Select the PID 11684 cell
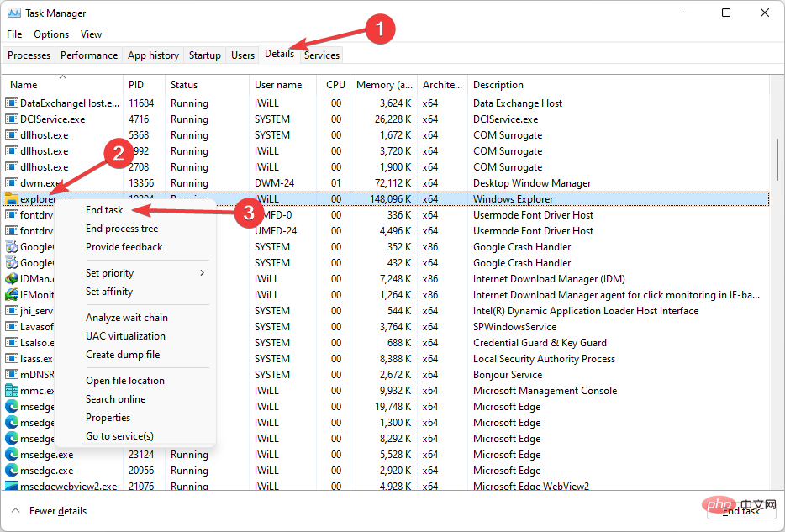Image resolution: width=785 pixels, height=532 pixels. pyautogui.click(x=141, y=103)
